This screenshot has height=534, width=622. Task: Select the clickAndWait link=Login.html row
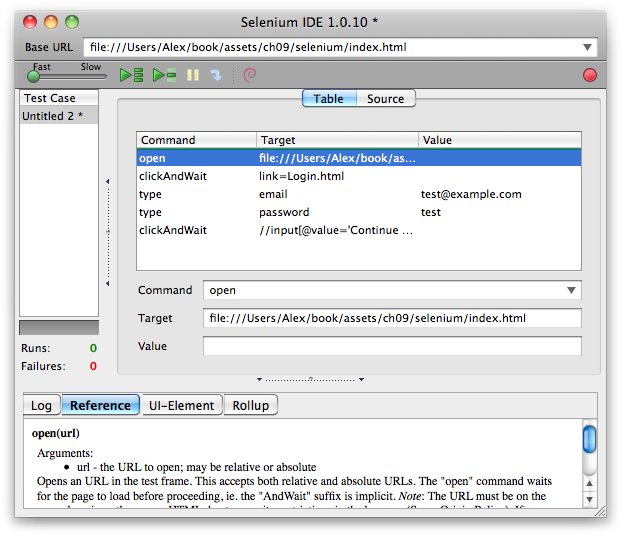tap(359, 176)
